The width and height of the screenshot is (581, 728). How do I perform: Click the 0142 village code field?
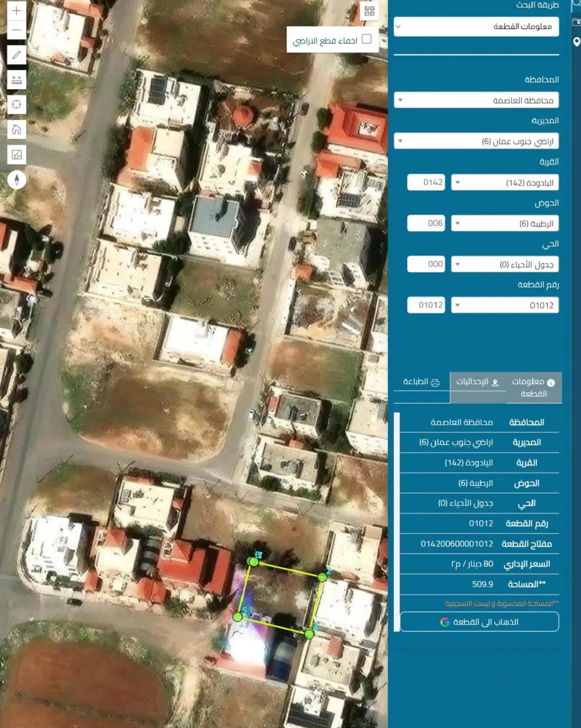click(x=426, y=182)
